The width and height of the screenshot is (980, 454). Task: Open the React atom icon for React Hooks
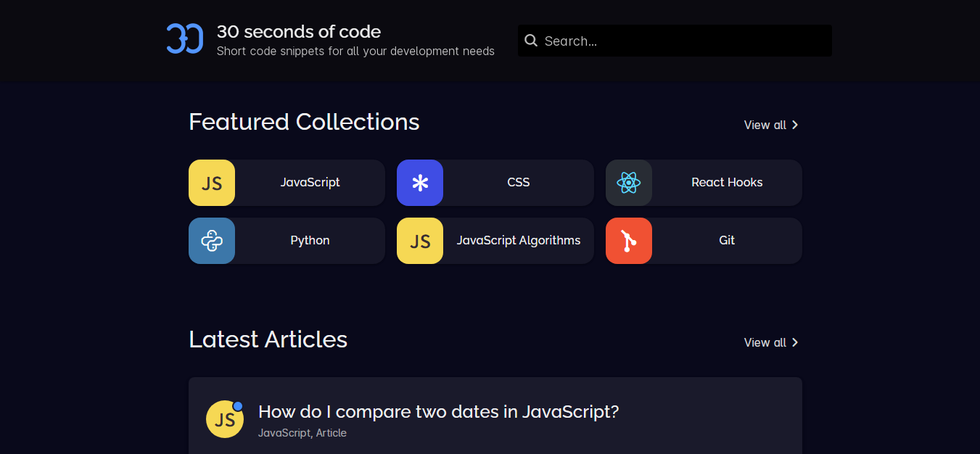[x=629, y=183]
